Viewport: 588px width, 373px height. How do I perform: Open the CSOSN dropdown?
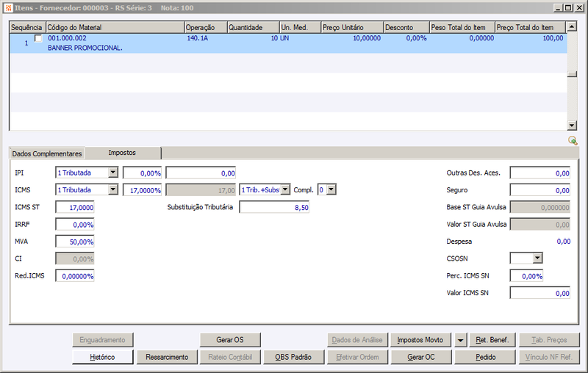coord(538,258)
